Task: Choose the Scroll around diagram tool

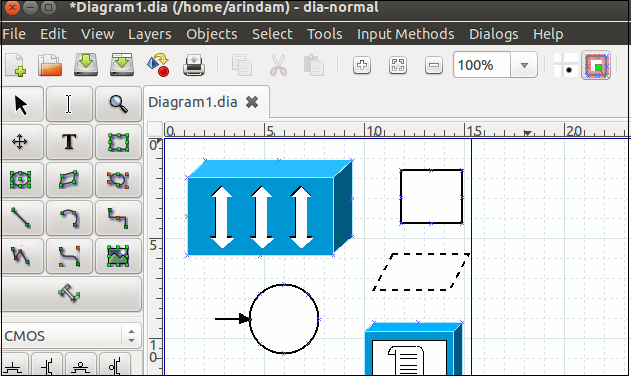Action: click(x=20, y=142)
